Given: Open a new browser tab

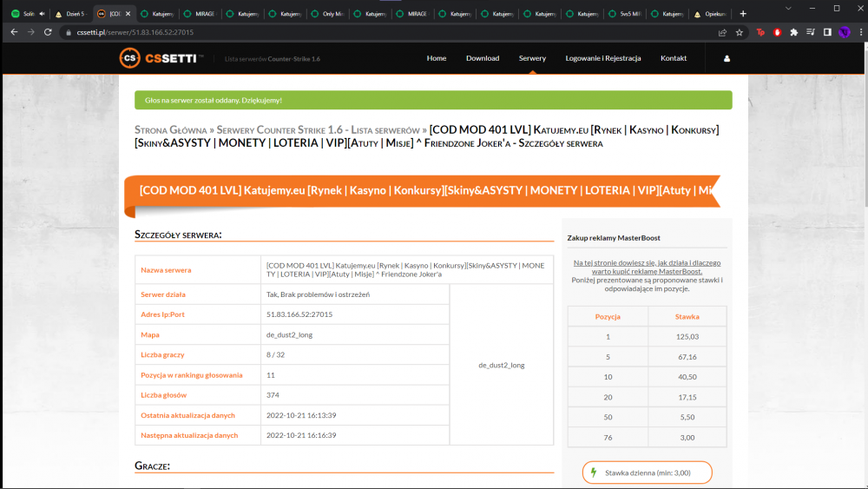Looking at the screenshot, I should coord(743,14).
